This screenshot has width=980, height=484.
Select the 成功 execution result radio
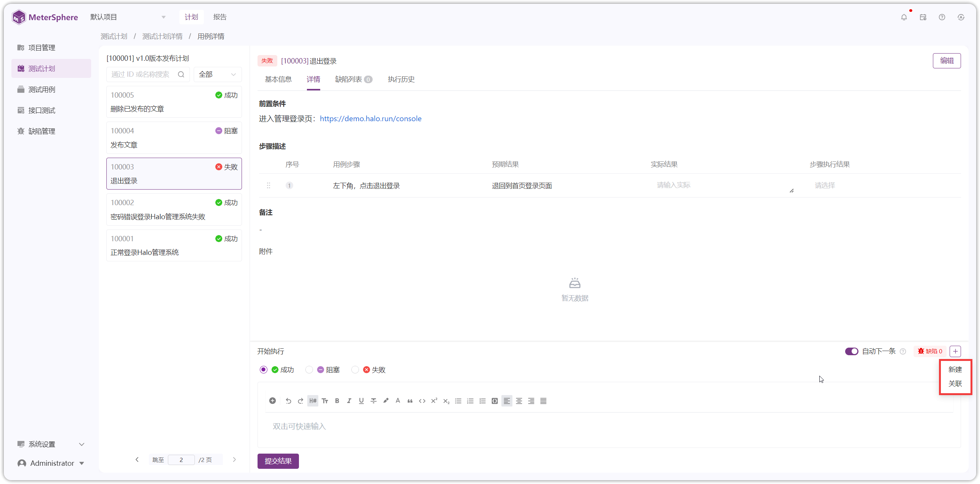(x=263, y=370)
